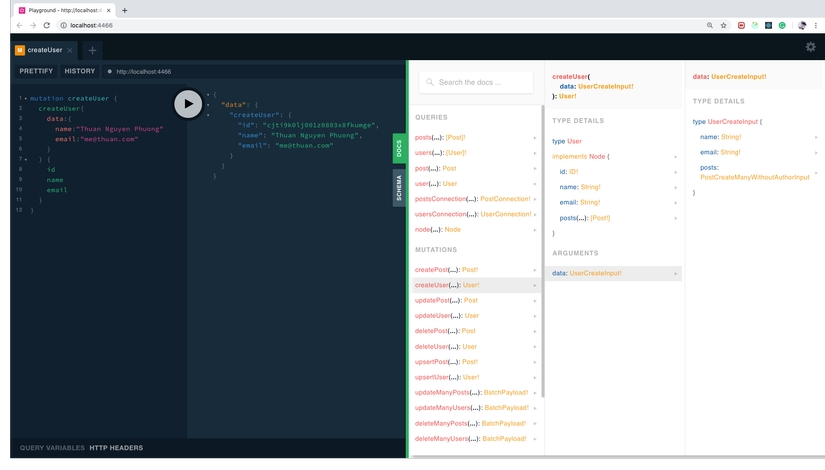Open the HTTP HEADERS panel
Screen dimensions: 825x470
click(116, 448)
